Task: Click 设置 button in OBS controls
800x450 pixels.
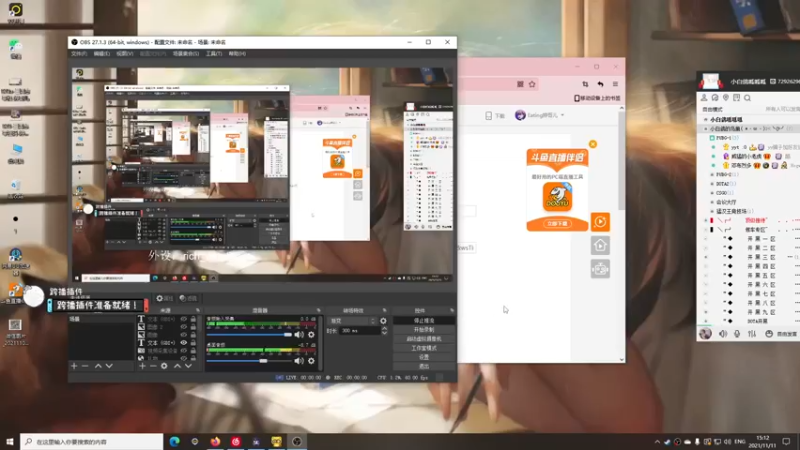Action: click(423, 357)
